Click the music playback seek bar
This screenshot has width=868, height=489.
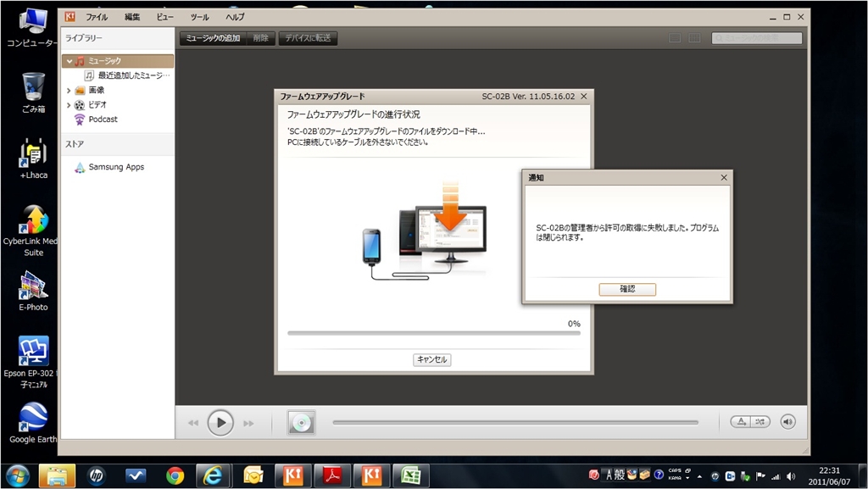tap(515, 422)
